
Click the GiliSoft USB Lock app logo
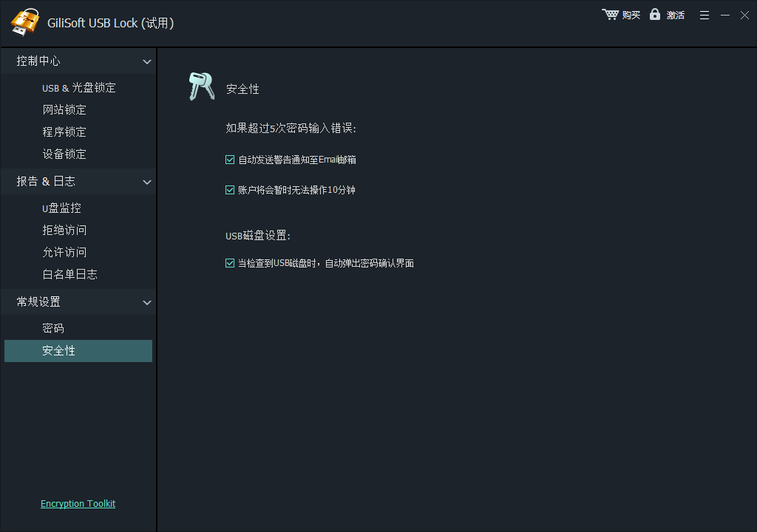pyautogui.click(x=24, y=21)
